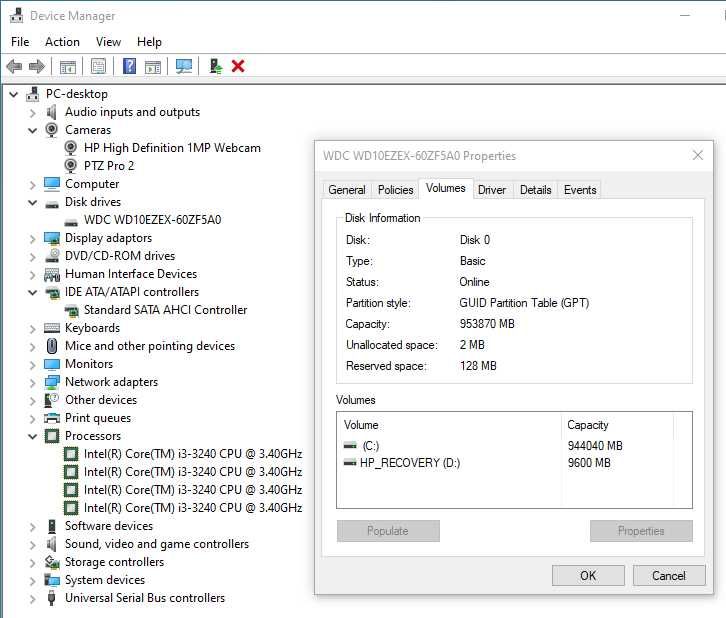Expand the Software devices category

click(32, 527)
